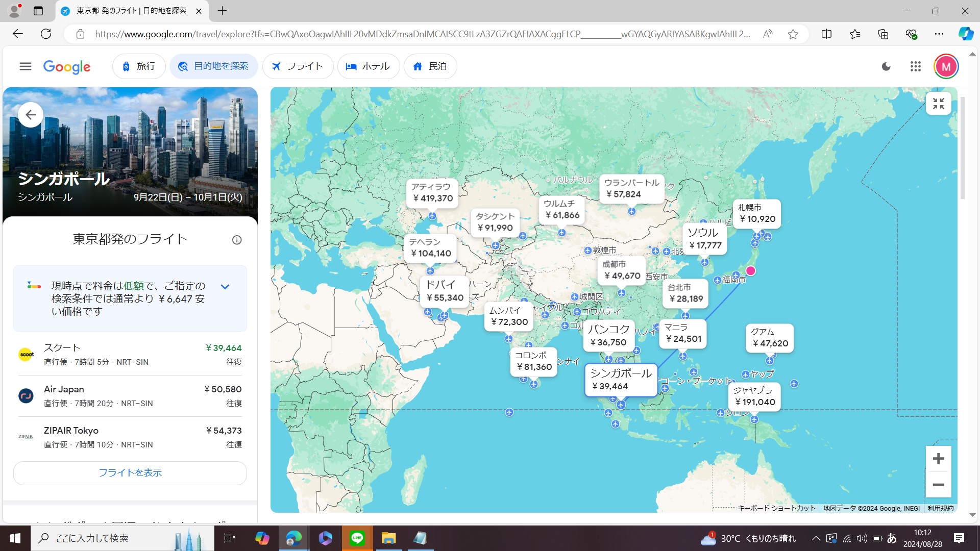The width and height of the screenshot is (980, 551).
Task: Open LINE app from the taskbar
Action: pos(357,538)
